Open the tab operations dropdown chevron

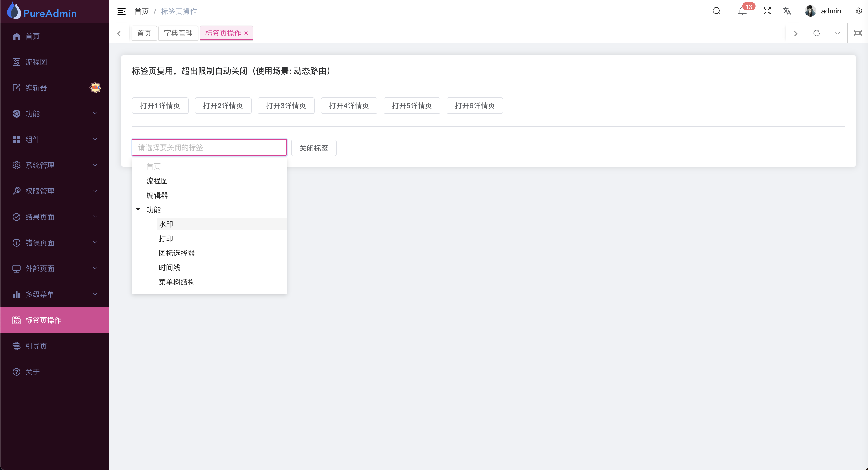pos(837,33)
